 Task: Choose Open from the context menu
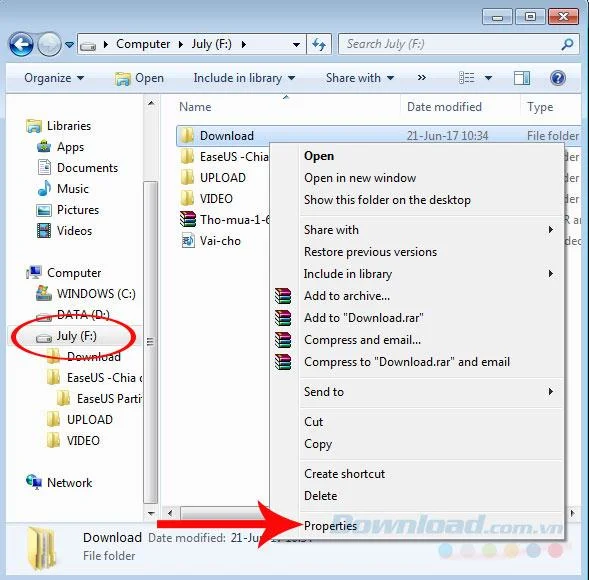tap(319, 156)
